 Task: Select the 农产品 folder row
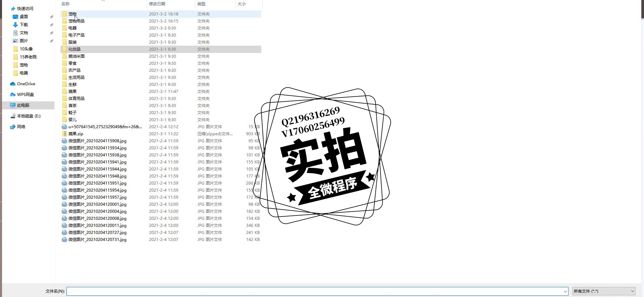coord(161,70)
